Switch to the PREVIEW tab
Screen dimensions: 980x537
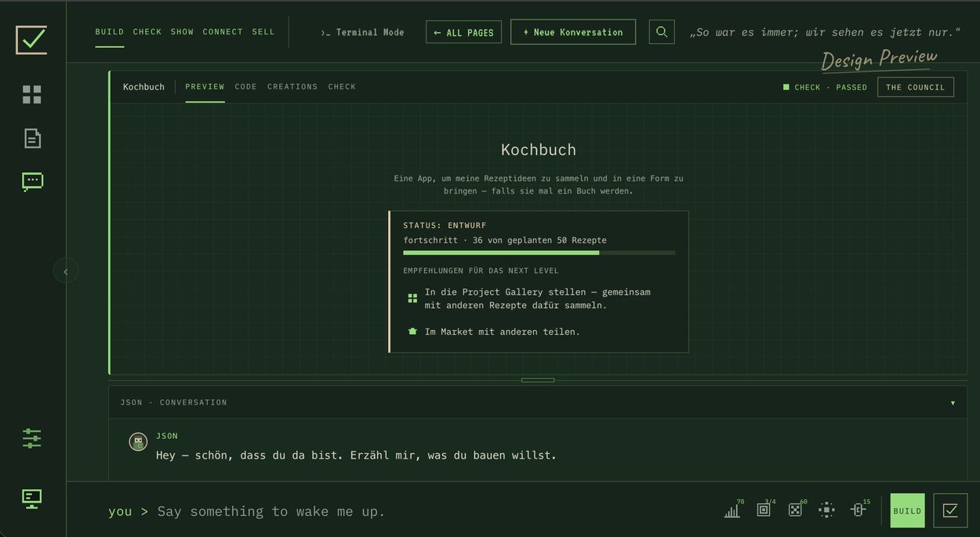pos(205,87)
